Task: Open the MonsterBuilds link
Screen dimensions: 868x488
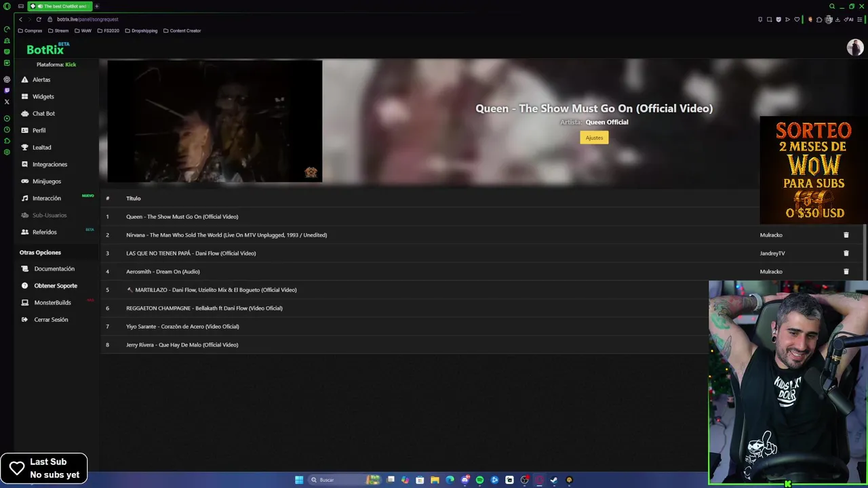Action: (x=52, y=302)
